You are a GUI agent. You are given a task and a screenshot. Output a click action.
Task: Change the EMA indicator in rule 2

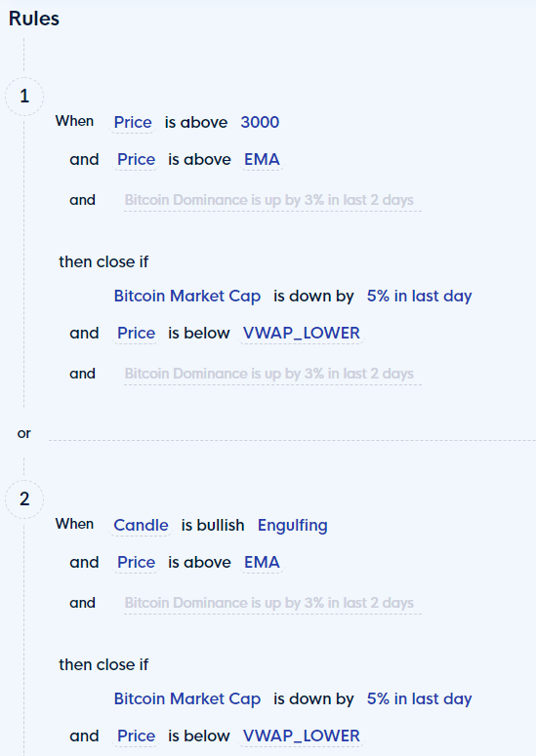tap(262, 562)
